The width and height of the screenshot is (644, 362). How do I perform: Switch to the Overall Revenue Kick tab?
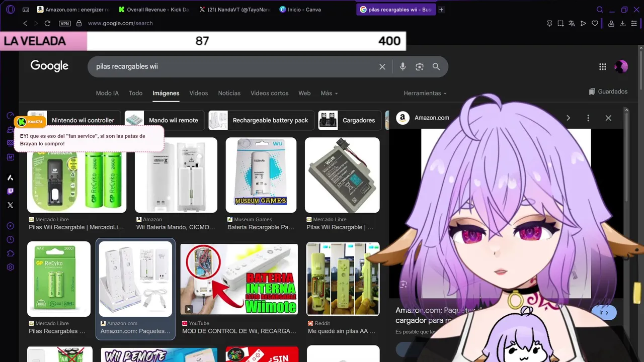[x=154, y=10]
